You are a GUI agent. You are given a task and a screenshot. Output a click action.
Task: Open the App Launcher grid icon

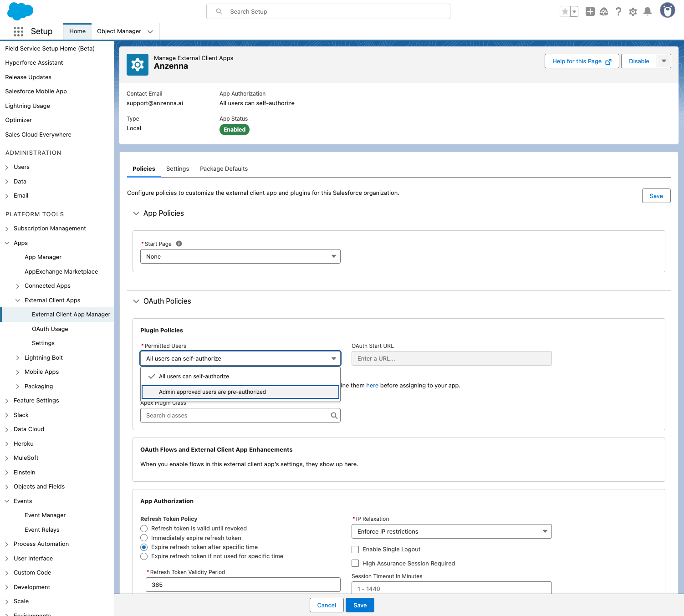[18, 31]
